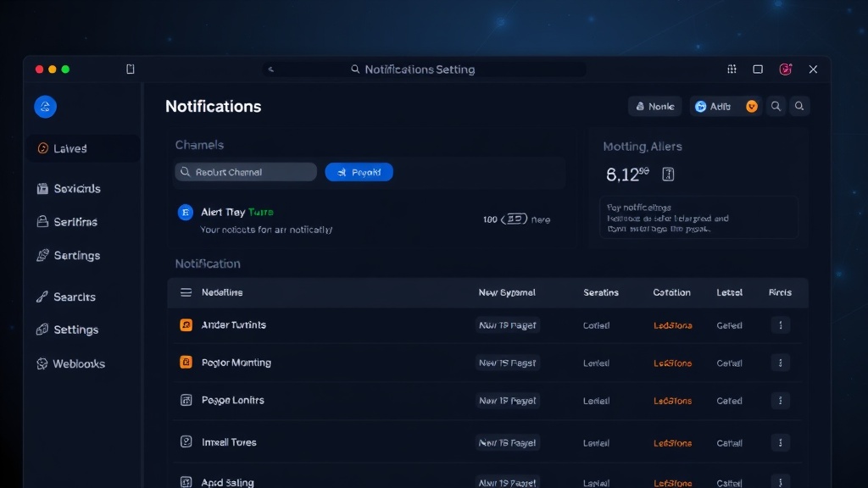Viewport: 868px width, 488px height.
Task: Click the magnifier inside the channel search field
Action: point(185,171)
